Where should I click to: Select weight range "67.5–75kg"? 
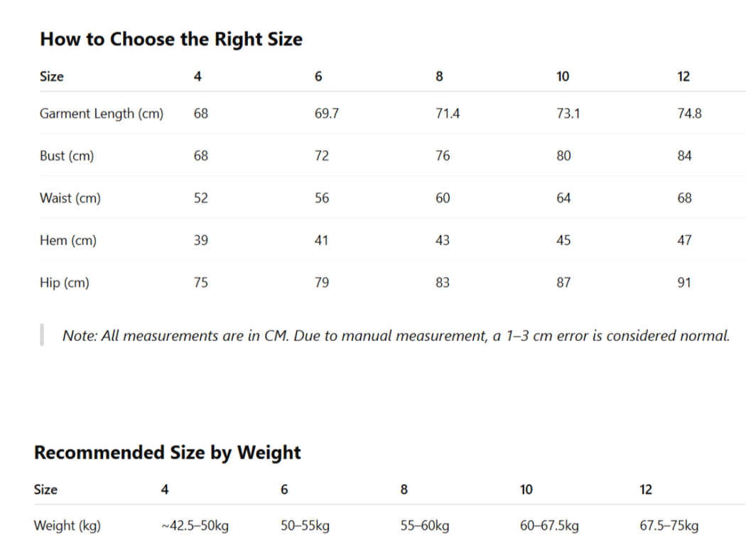(x=669, y=526)
